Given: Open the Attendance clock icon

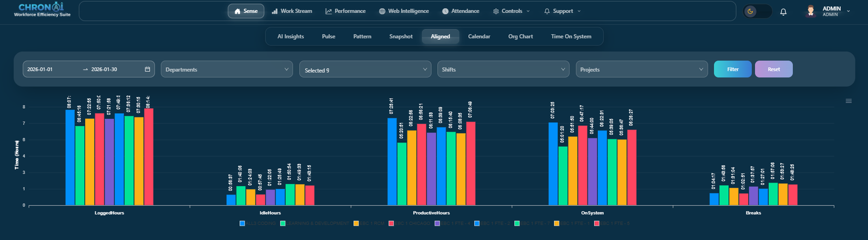Looking at the screenshot, I should click(445, 11).
